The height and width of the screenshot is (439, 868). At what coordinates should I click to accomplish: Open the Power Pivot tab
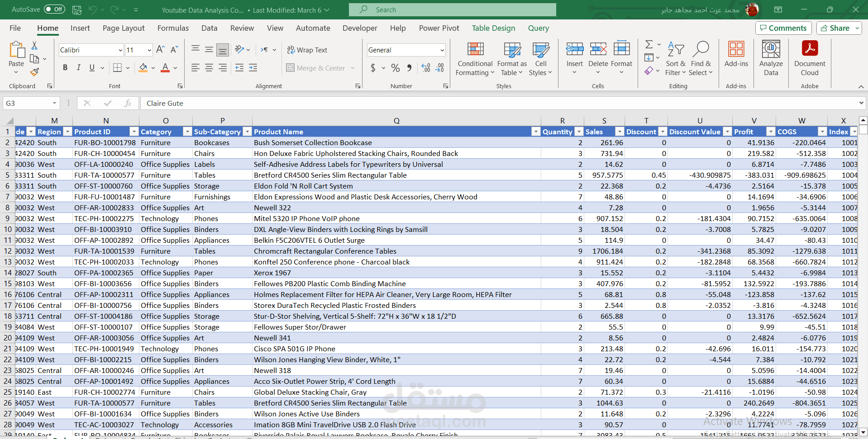tap(439, 28)
